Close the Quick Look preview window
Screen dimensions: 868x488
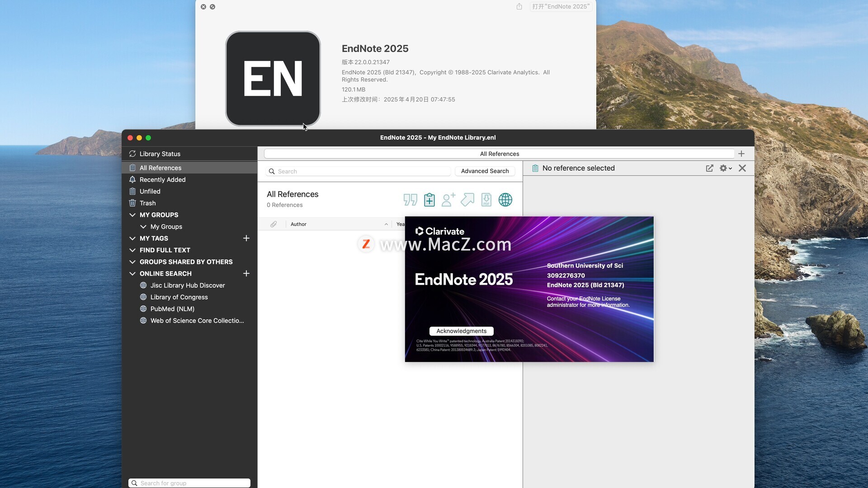coord(203,7)
